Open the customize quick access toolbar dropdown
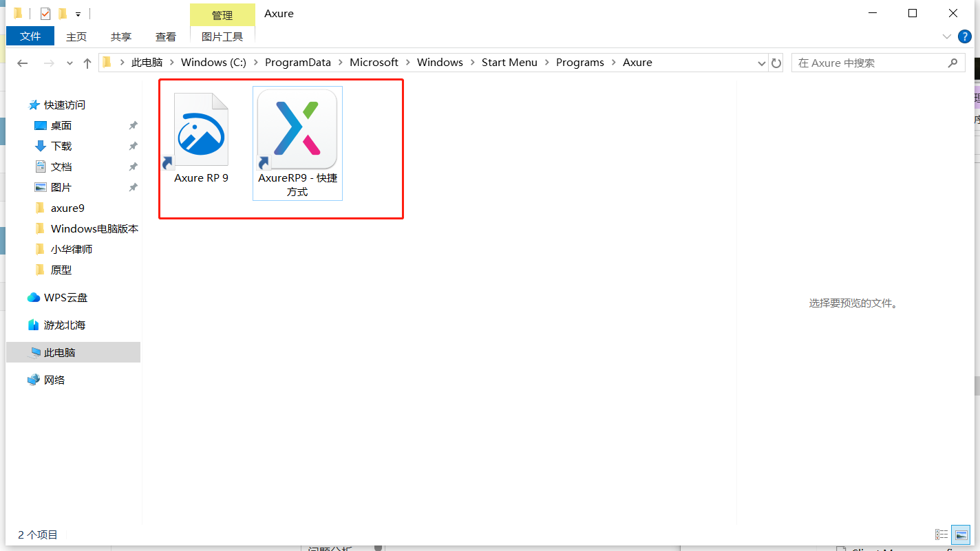980x551 pixels. pyautogui.click(x=78, y=14)
